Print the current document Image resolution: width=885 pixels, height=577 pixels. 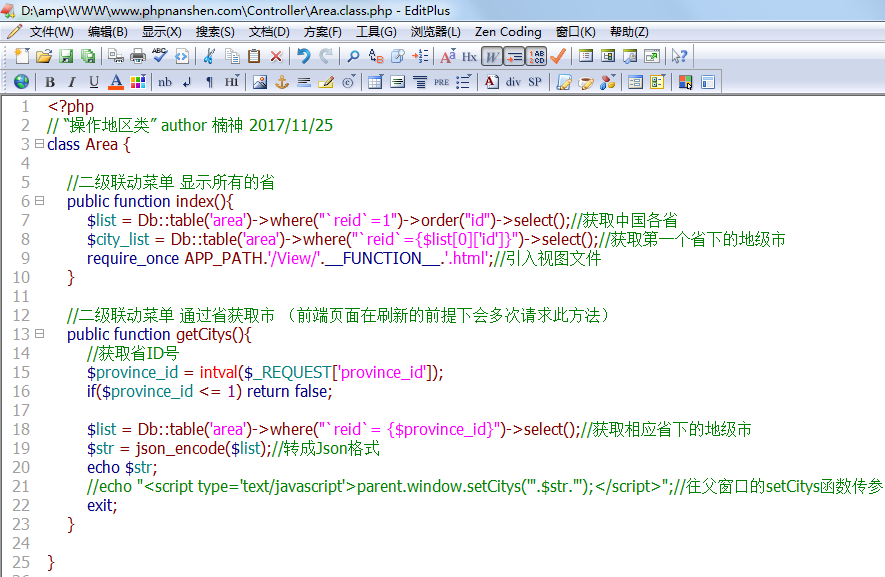tap(138, 56)
